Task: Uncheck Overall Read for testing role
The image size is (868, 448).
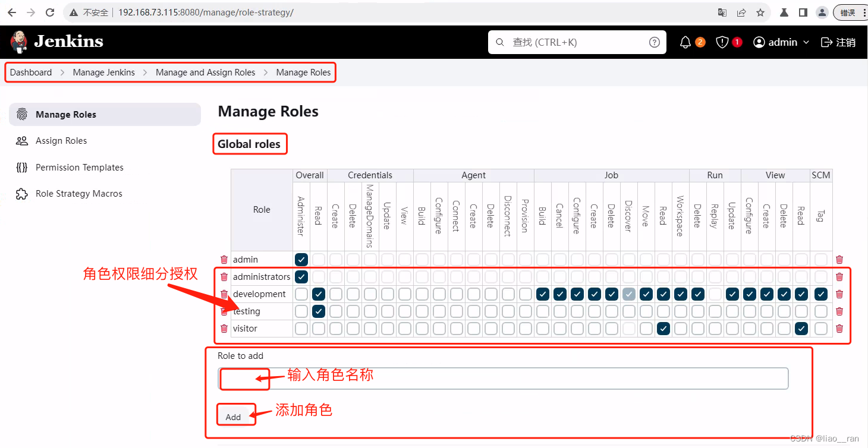Action: [319, 311]
